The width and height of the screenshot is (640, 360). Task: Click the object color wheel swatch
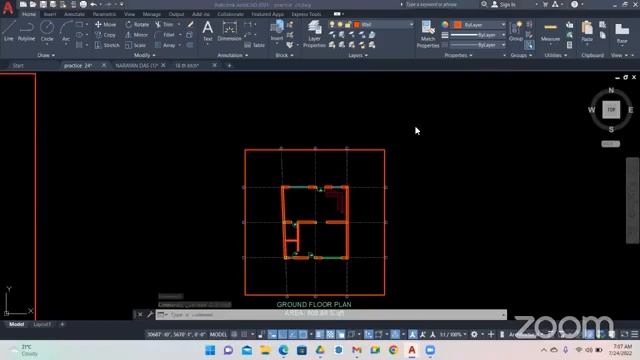click(x=445, y=24)
